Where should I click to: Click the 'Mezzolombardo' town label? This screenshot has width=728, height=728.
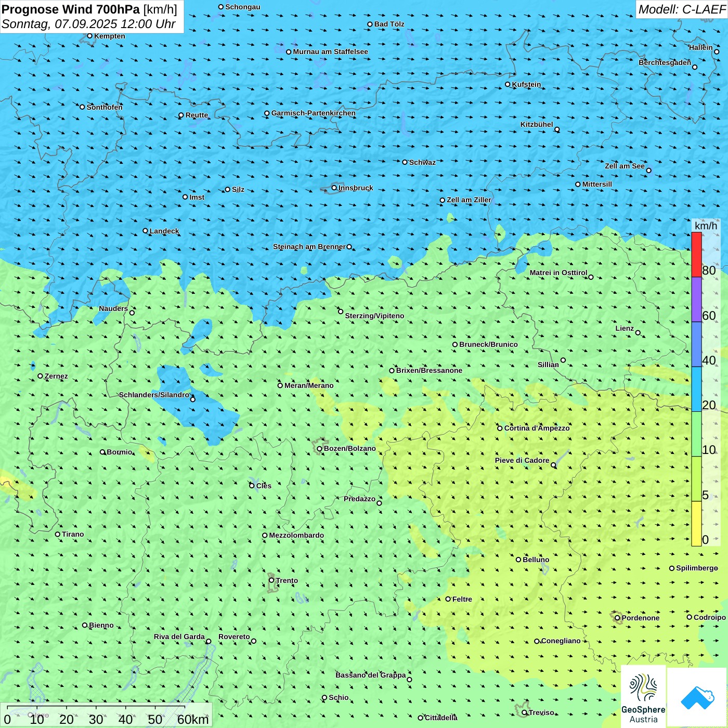tap(296, 535)
